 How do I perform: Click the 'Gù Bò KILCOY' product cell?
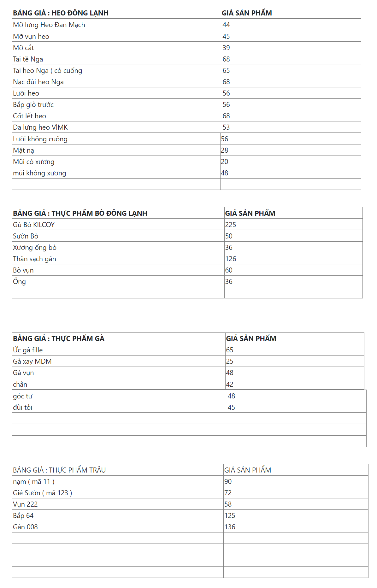pos(34,225)
